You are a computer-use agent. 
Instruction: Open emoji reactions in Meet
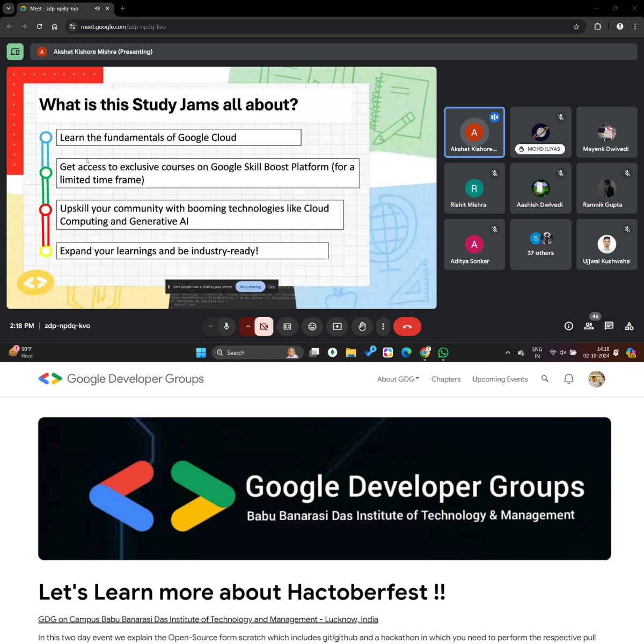tap(312, 326)
